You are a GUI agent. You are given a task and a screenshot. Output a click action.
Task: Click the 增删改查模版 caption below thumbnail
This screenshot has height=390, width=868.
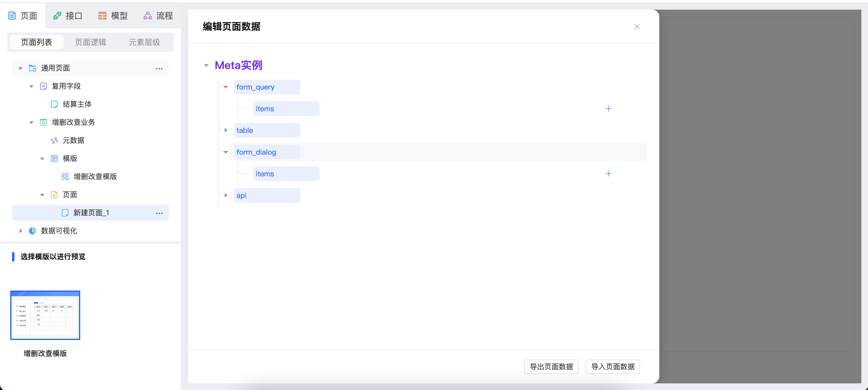pyautogui.click(x=45, y=353)
